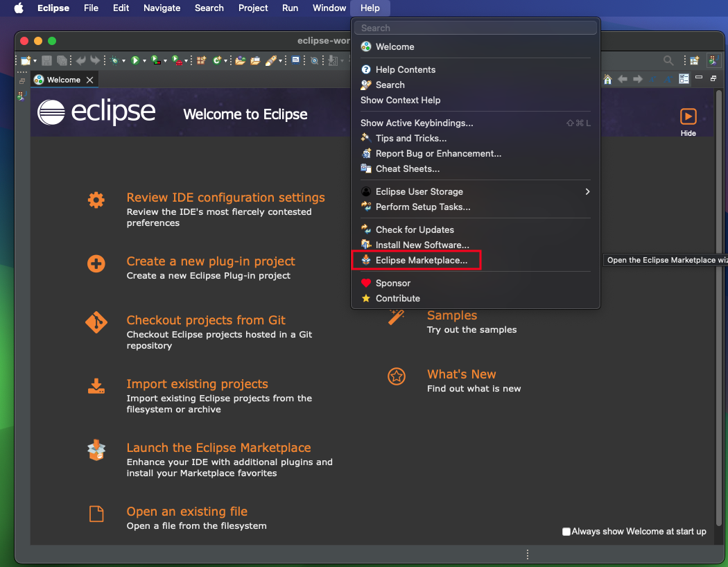Click the Sponsor heart menu item
The width and height of the screenshot is (728, 567).
[476, 283]
